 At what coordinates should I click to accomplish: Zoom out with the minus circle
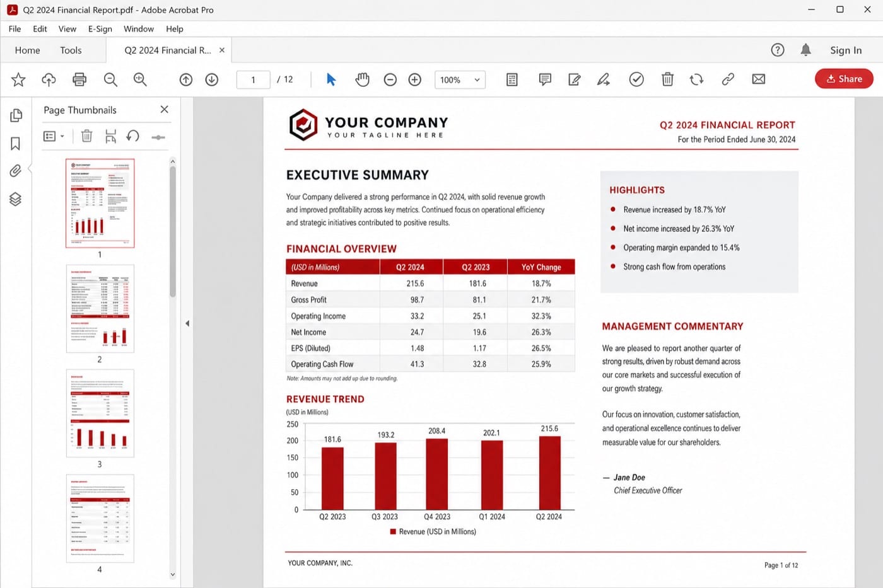coord(390,79)
